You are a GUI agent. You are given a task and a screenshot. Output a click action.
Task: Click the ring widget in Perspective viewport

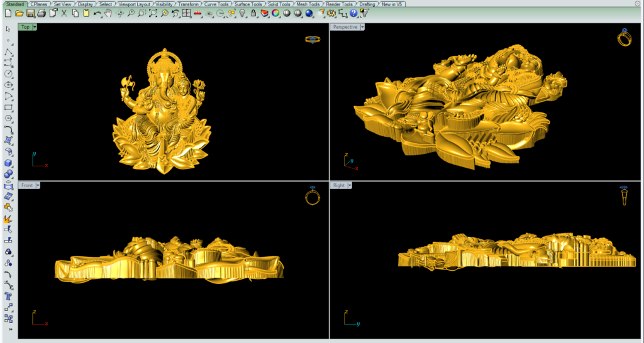coord(624,37)
